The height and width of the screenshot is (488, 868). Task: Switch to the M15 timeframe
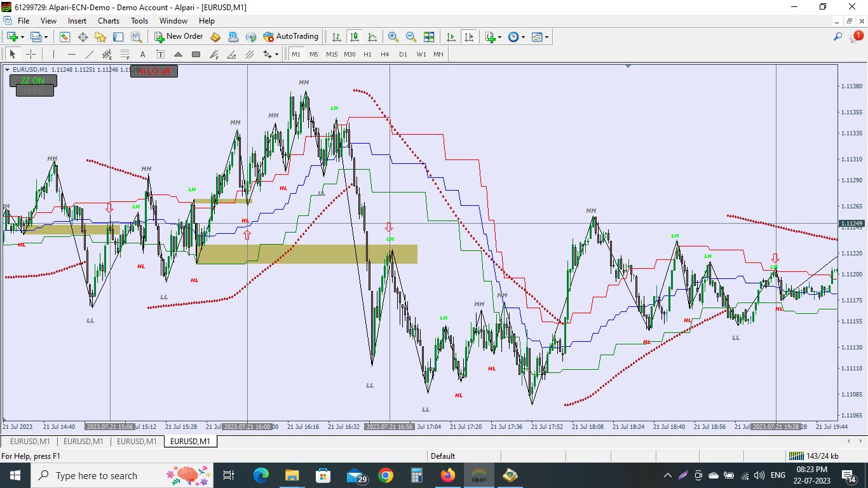332,55
